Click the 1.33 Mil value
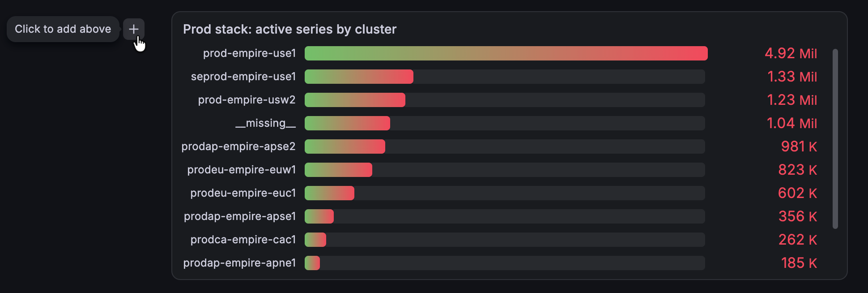The width and height of the screenshot is (868, 293). click(792, 77)
